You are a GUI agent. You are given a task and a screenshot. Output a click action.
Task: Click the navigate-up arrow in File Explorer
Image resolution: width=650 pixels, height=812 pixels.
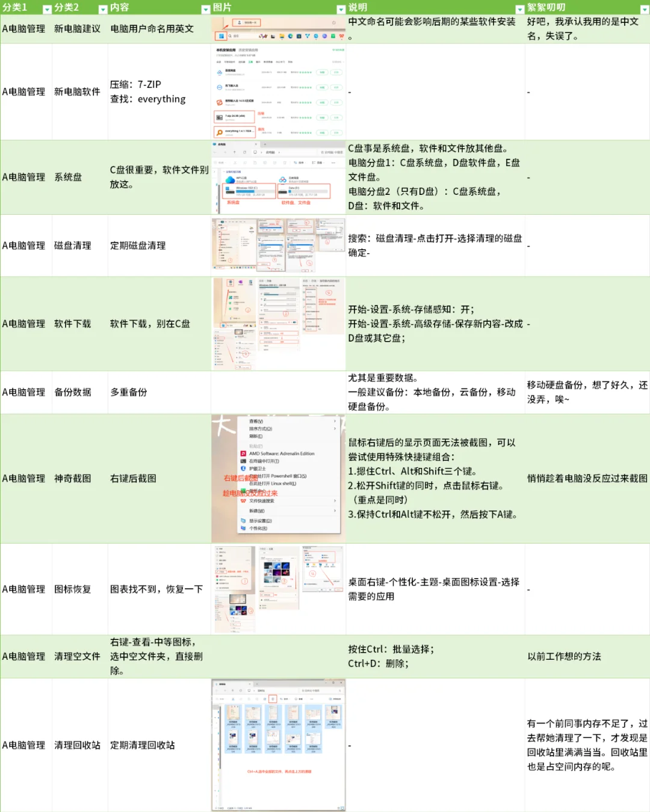[x=234, y=153]
